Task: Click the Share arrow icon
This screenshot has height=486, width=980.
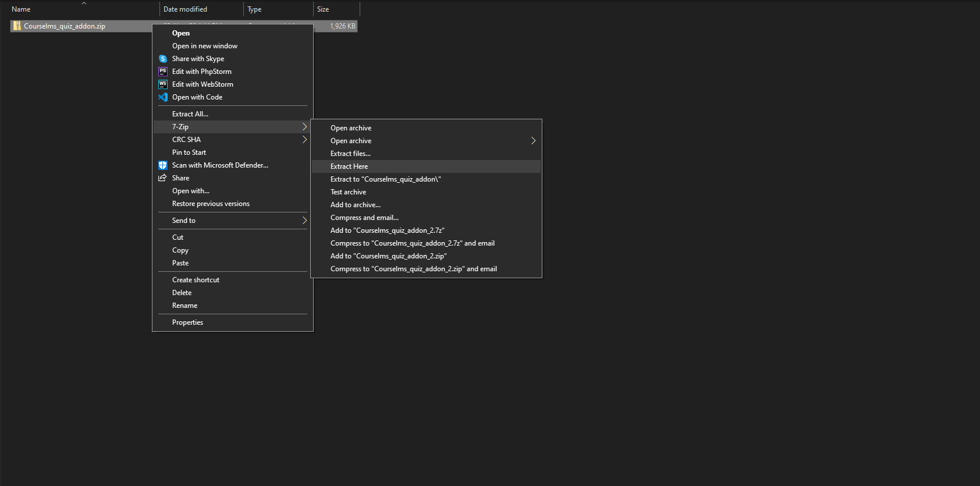Action: click(x=162, y=178)
